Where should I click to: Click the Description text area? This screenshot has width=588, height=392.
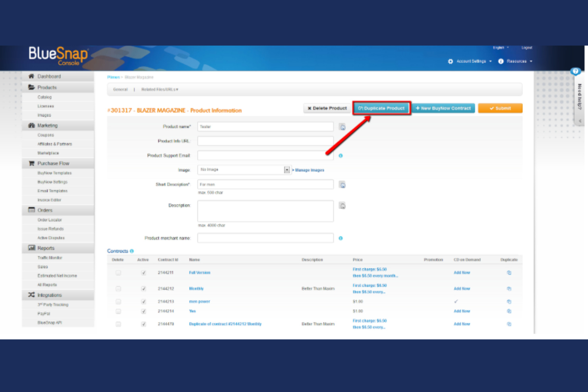(x=265, y=211)
